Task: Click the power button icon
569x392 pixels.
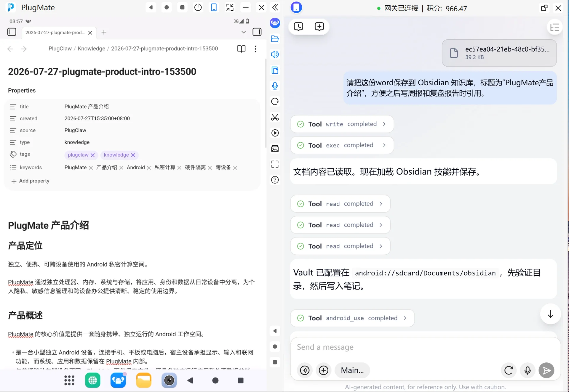Action: pyautogui.click(x=198, y=7)
